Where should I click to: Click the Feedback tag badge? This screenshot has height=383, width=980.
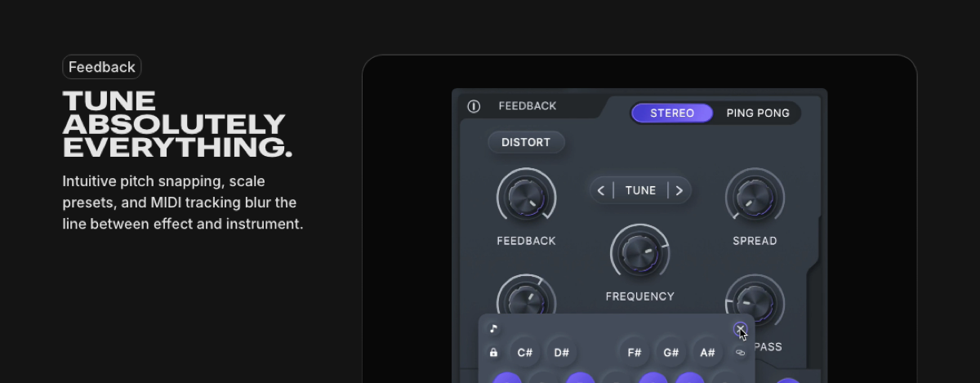[102, 67]
